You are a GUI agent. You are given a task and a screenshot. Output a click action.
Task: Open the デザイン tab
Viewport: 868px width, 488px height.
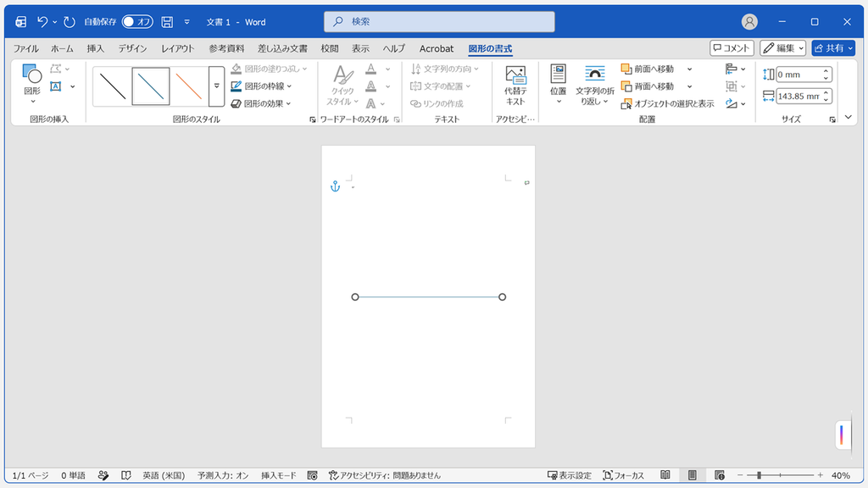tap(132, 48)
